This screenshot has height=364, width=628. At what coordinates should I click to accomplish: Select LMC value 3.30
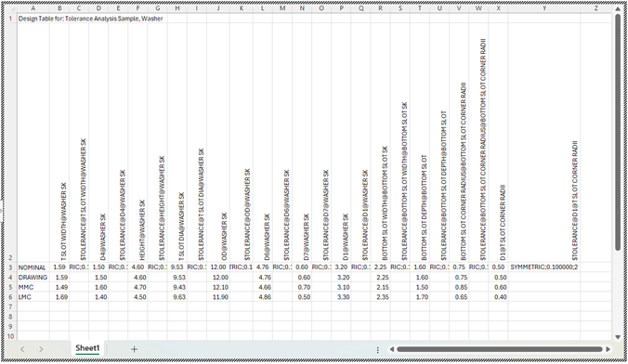341,297
